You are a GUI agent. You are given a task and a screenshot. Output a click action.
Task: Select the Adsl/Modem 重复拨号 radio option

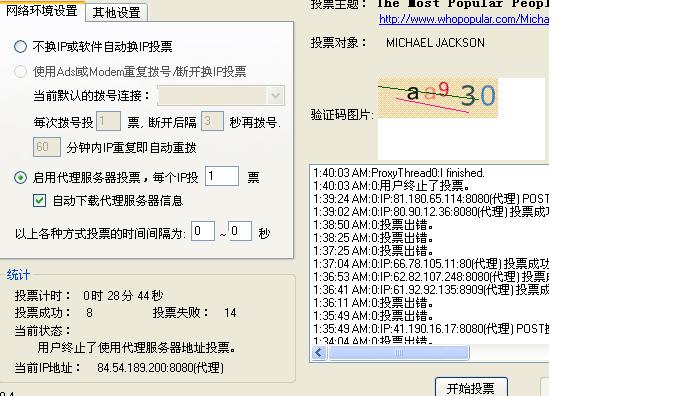pos(20,71)
